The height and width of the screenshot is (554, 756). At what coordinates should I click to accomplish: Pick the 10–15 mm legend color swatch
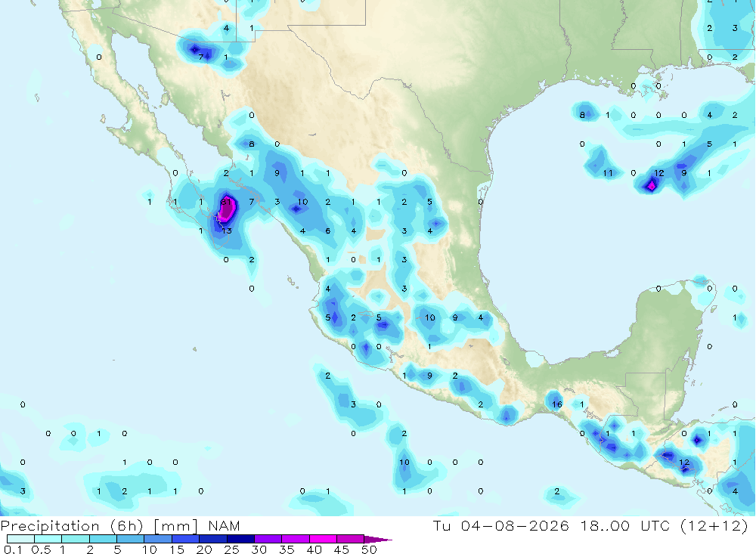pos(158,539)
